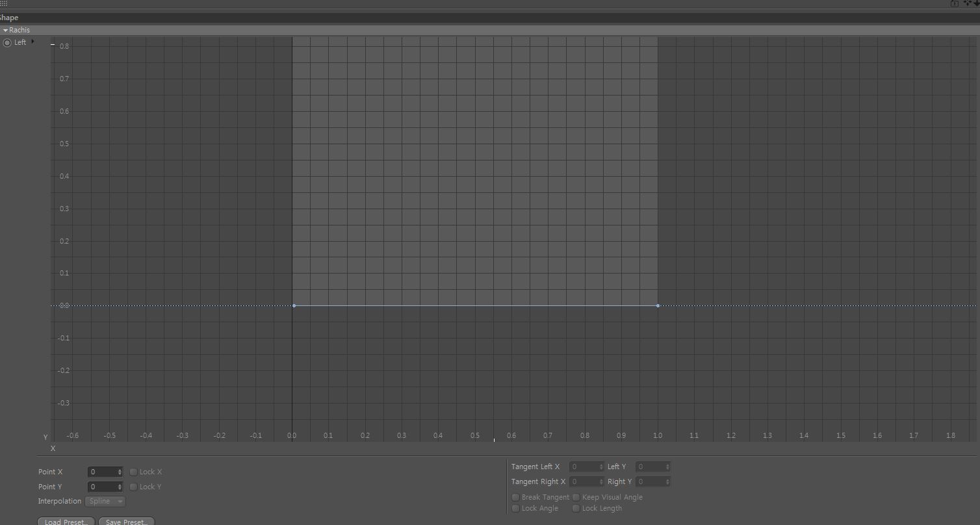980x525 pixels.
Task: Click the 'Tangent Left X' label
Action: pyautogui.click(x=535, y=467)
